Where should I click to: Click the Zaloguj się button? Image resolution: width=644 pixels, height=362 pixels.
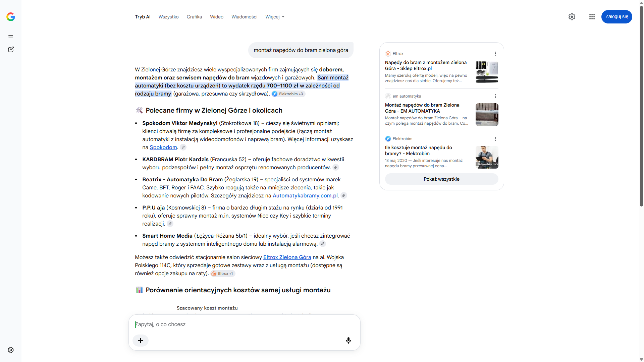click(617, 17)
